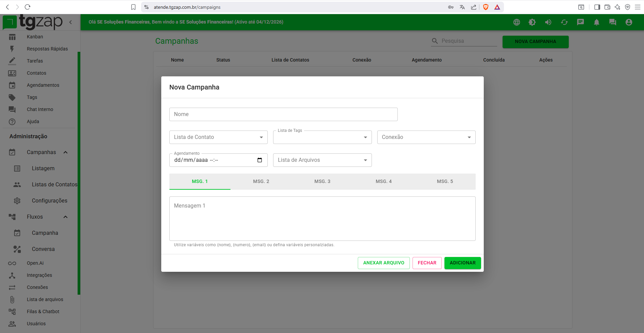Image resolution: width=644 pixels, height=333 pixels.
Task: Collapse the sidebar with the chevron arrow
Action: (71, 22)
